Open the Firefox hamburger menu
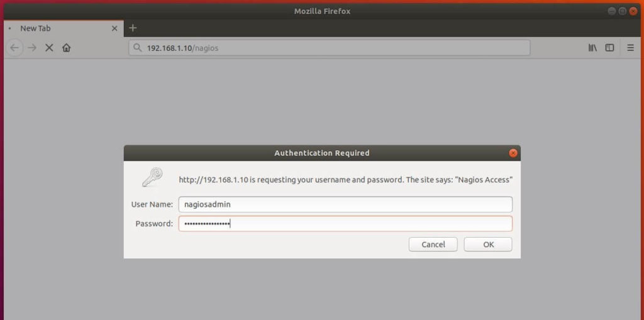The width and height of the screenshot is (644, 320). (x=630, y=48)
